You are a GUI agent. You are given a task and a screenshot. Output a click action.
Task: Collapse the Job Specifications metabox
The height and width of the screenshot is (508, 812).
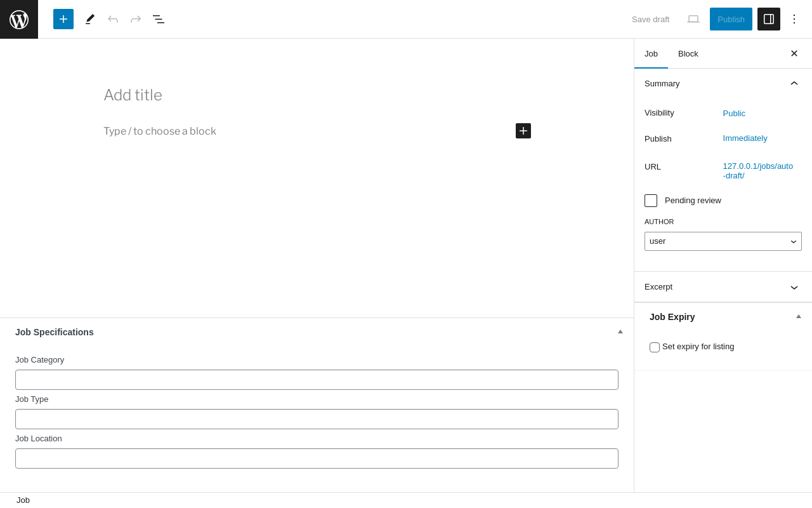pyautogui.click(x=620, y=331)
